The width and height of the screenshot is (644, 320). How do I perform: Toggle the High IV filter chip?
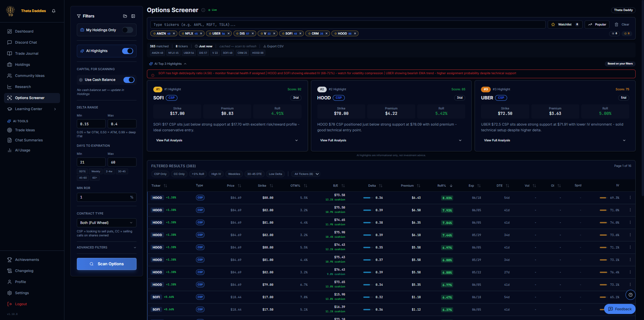[216, 174]
